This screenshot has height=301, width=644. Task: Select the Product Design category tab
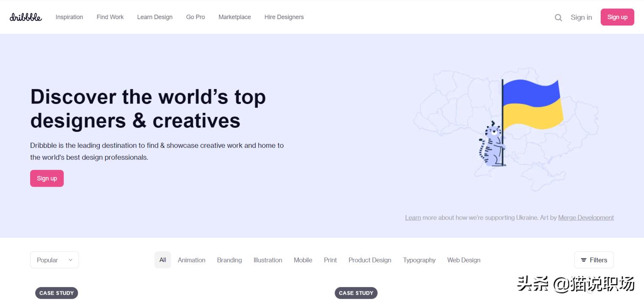pos(370,260)
